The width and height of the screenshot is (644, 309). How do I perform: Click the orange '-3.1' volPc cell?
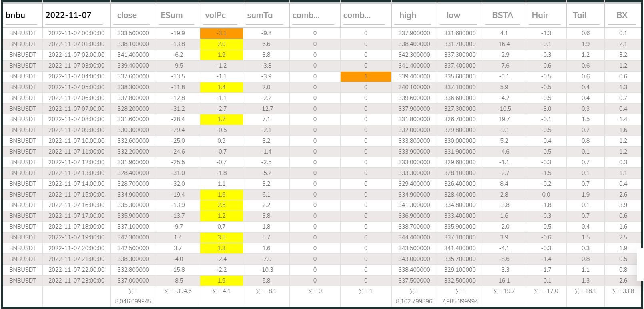[221, 33]
